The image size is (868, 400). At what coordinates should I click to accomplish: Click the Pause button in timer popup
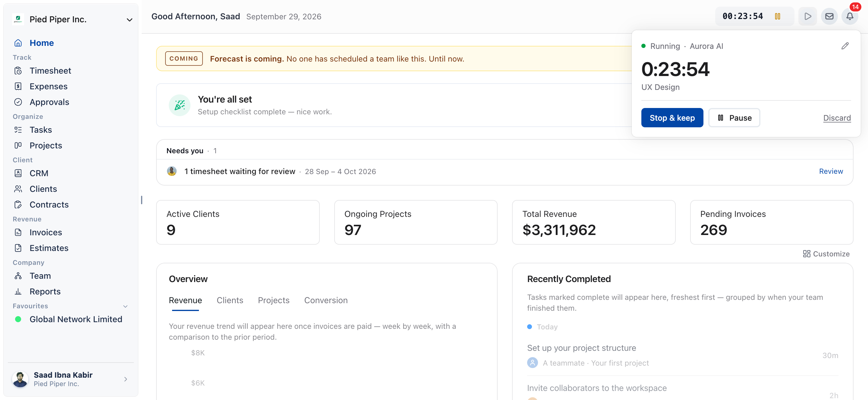(734, 118)
